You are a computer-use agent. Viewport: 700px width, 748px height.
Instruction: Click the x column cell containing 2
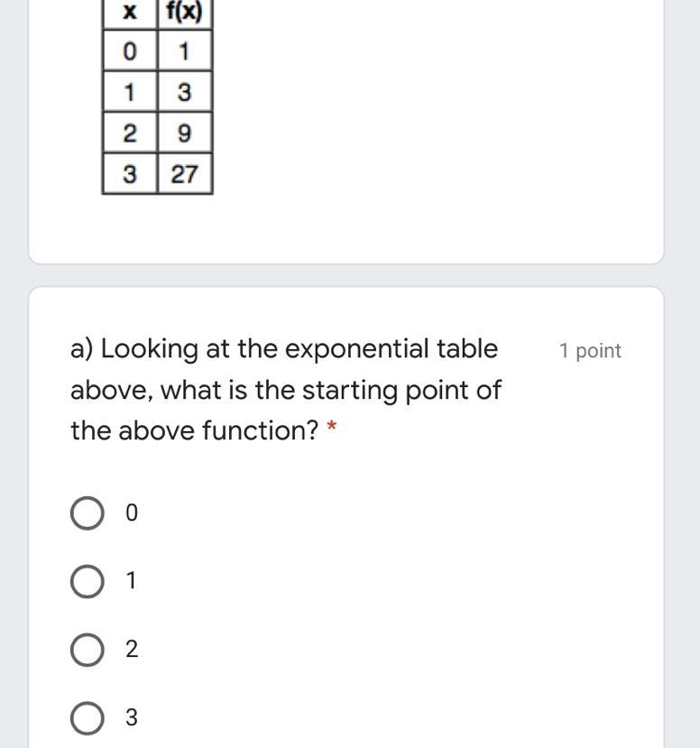click(x=130, y=134)
